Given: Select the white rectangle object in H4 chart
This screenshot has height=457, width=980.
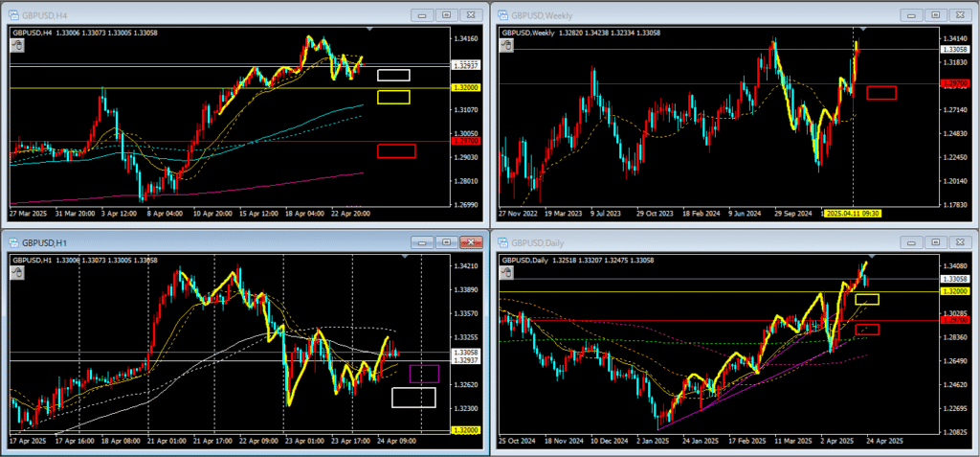Looking at the screenshot, I should (393, 75).
